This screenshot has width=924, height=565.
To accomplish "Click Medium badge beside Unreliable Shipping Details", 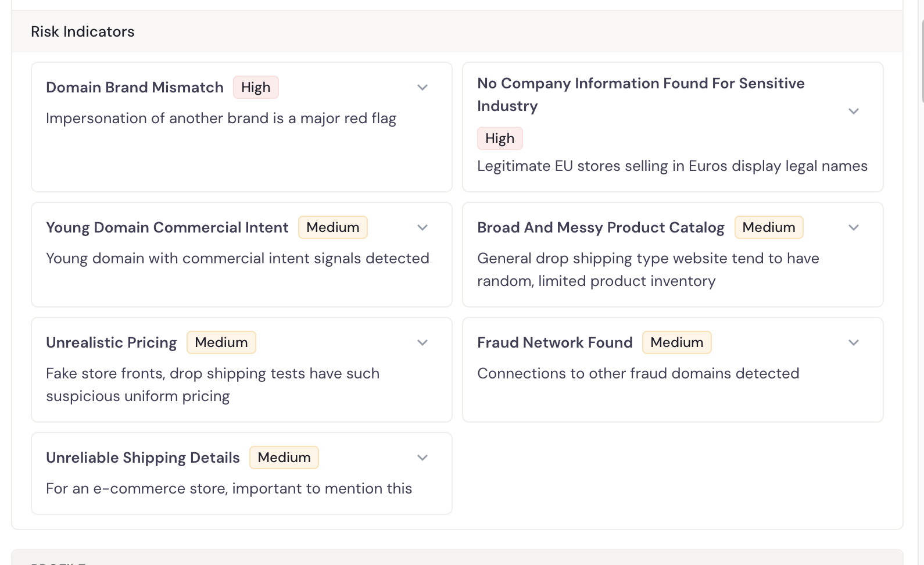I will [284, 457].
